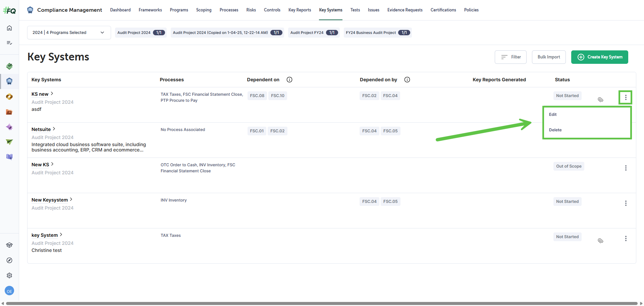Open three-dot menu for New Keysystem row
The image size is (644, 306).
click(626, 203)
